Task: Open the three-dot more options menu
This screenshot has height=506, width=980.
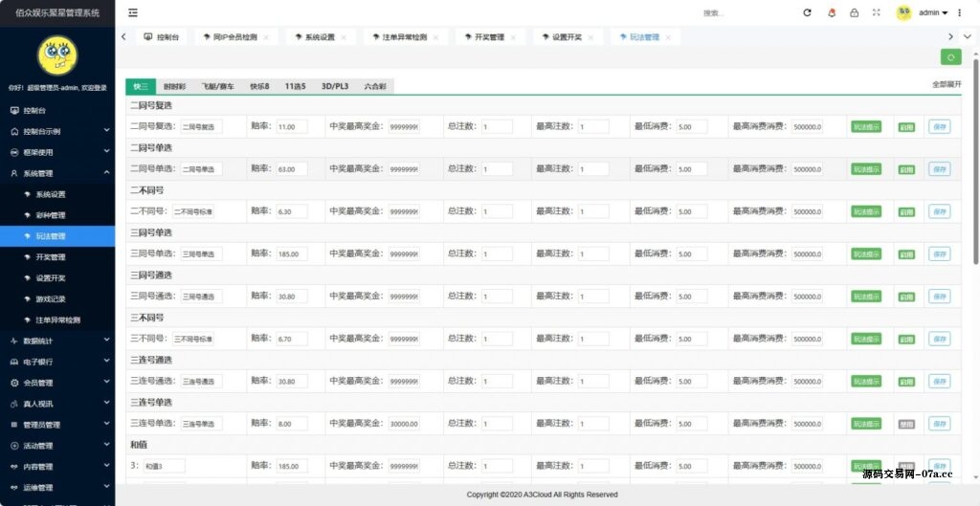Action: click(x=959, y=12)
